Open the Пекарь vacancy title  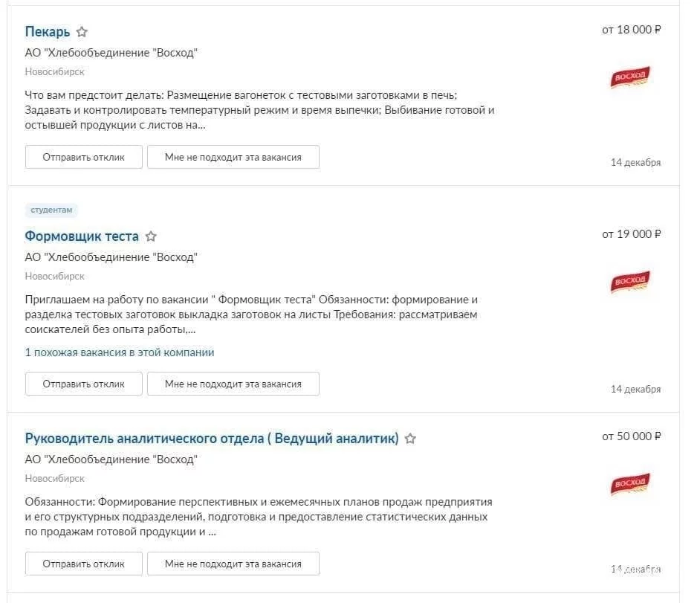pos(48,32)
